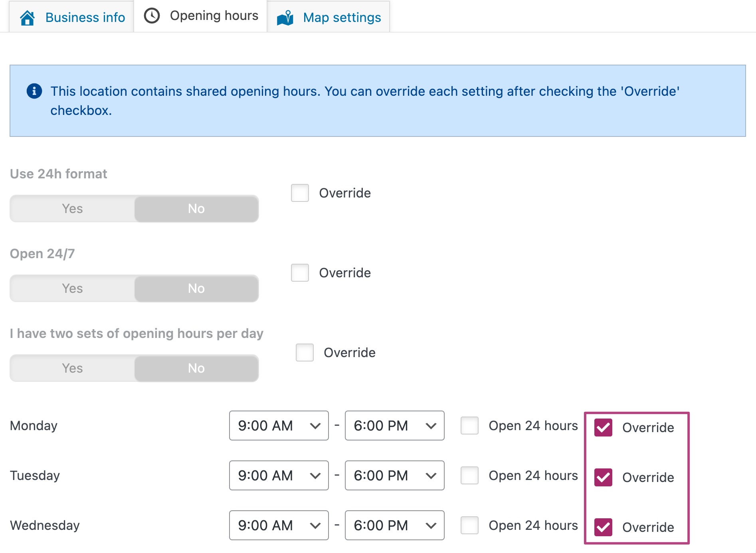Check Override for Open 24/7 setting
756x553 pixels.
pos(300,273)
